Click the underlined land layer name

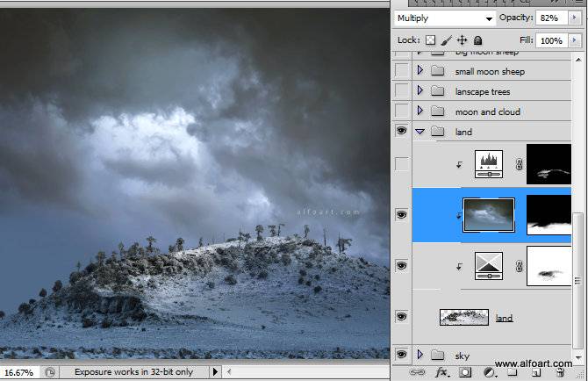504,318
